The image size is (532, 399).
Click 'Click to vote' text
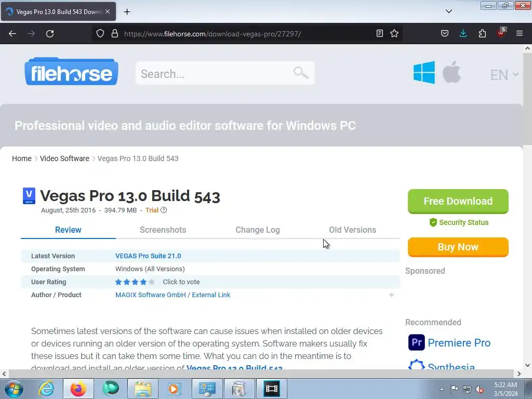click(x=181, y=282)
